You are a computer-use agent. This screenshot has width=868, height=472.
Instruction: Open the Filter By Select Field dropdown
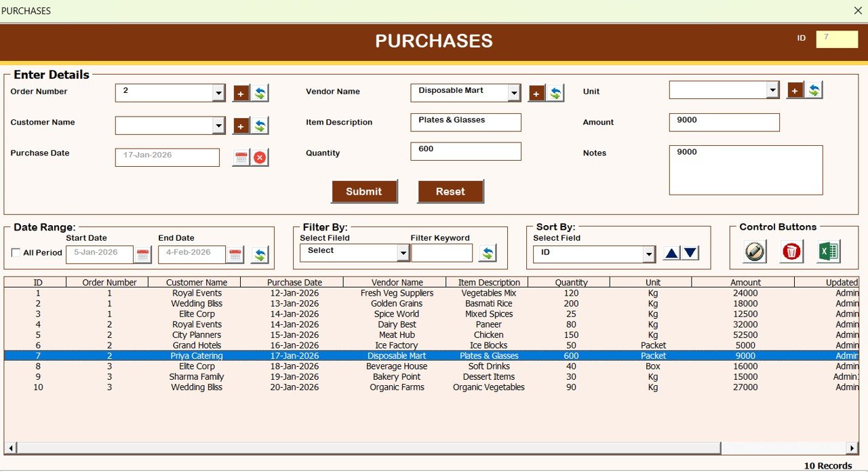(403, 253)
